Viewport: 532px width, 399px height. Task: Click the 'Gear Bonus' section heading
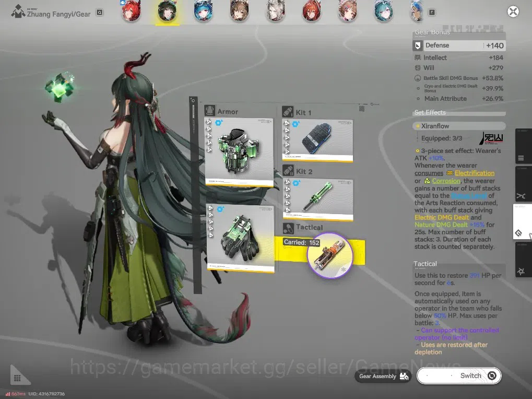432,32
